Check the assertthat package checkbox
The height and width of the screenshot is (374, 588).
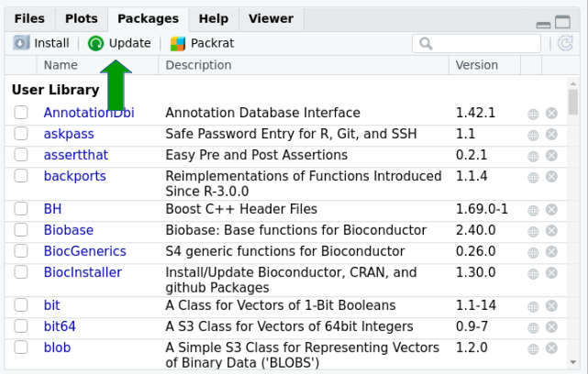point(21,154)
